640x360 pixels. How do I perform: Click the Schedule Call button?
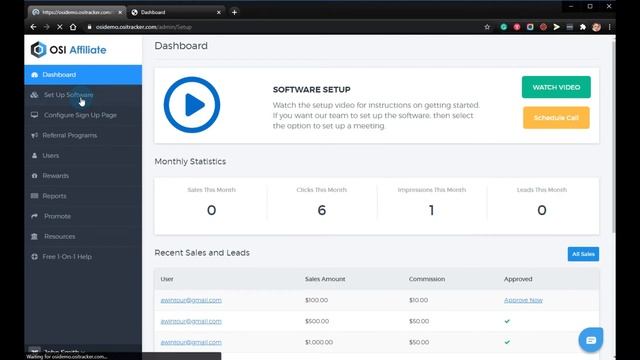(556, 118)
